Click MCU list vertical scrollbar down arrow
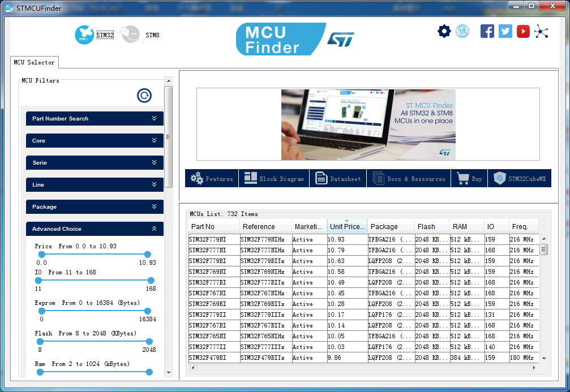 [544, 358]
